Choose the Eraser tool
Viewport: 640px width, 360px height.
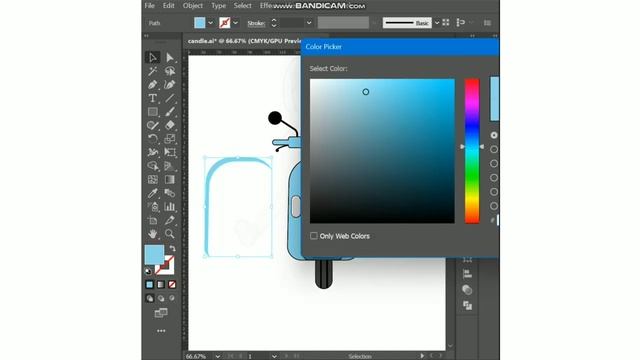point(170,125)
